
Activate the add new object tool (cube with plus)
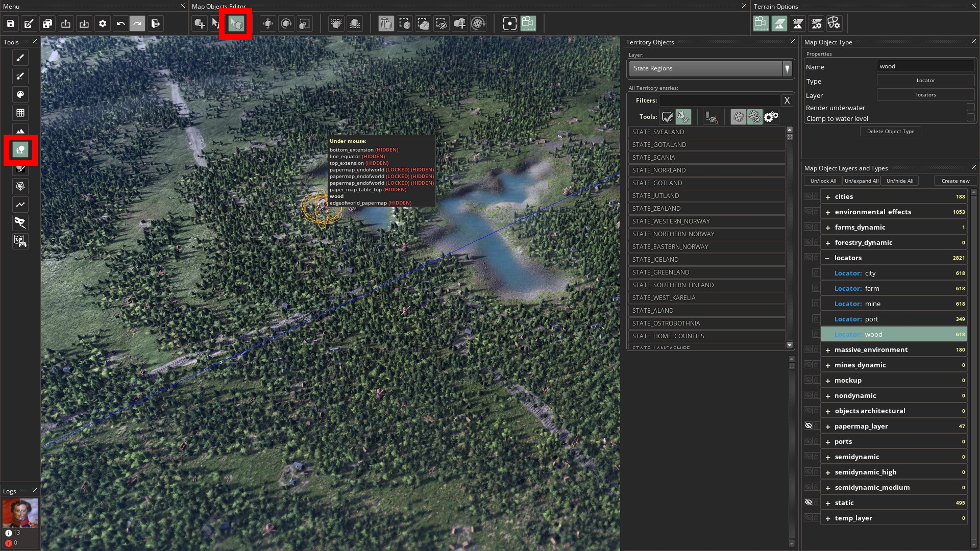point(199,23)
